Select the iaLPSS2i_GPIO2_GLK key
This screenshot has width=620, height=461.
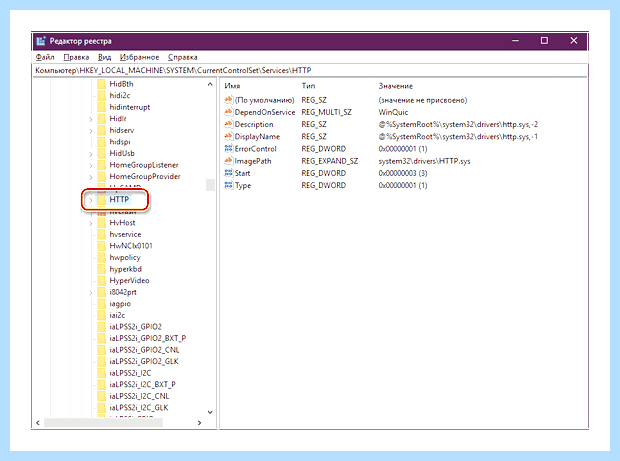click(144, 361)
